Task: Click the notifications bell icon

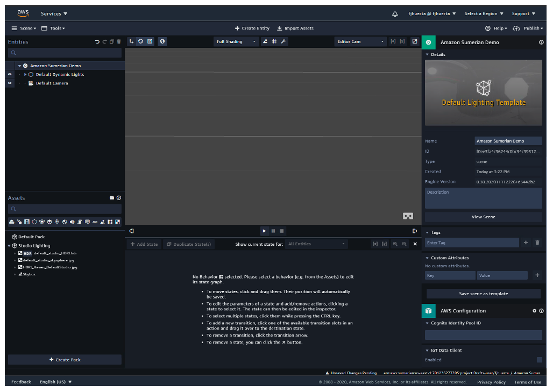Action: (x=395, y=14)
